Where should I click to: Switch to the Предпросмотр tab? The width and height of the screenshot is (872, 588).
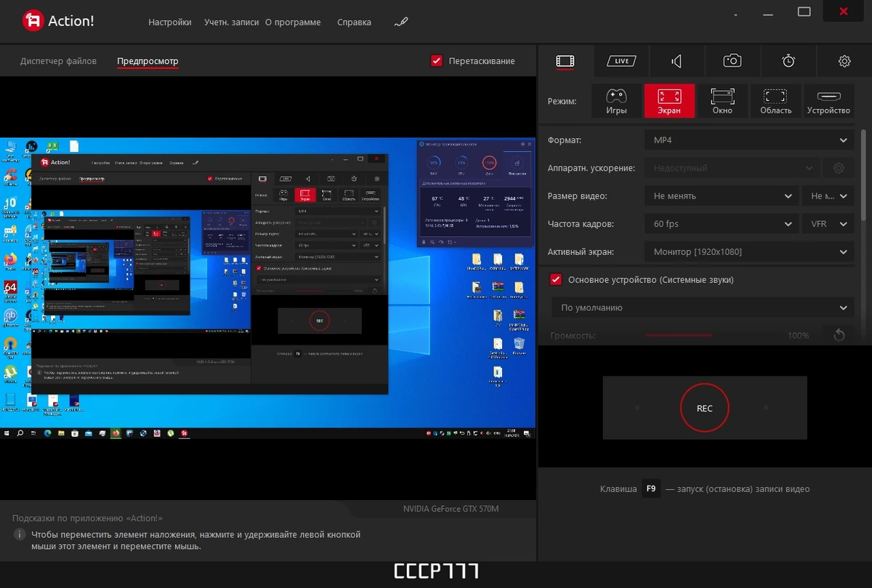point(148,61)
